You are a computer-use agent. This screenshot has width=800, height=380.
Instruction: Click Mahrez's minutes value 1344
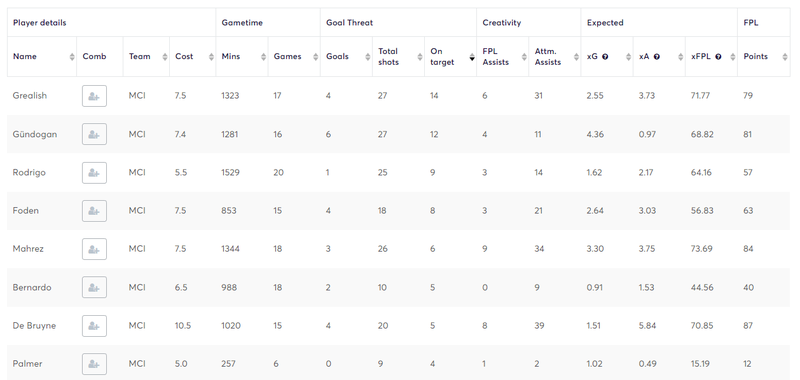pos(231,249)
